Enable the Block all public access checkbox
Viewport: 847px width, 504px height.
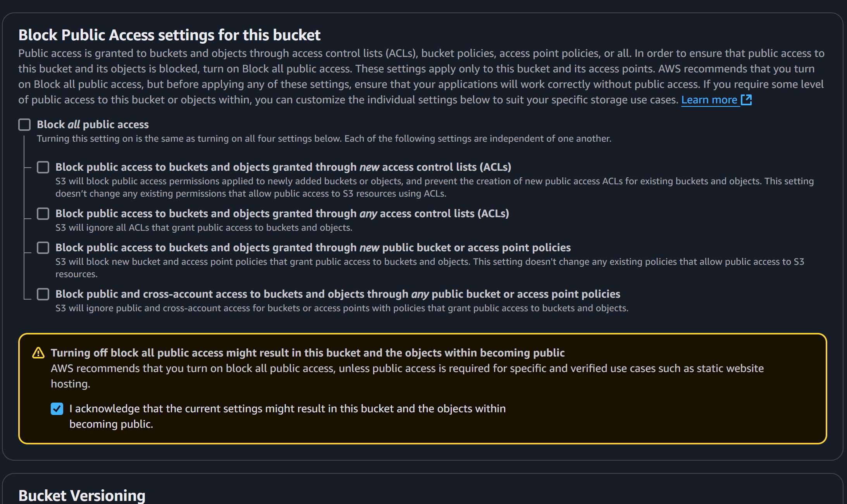pyautogui.click(x=24, y=125)
